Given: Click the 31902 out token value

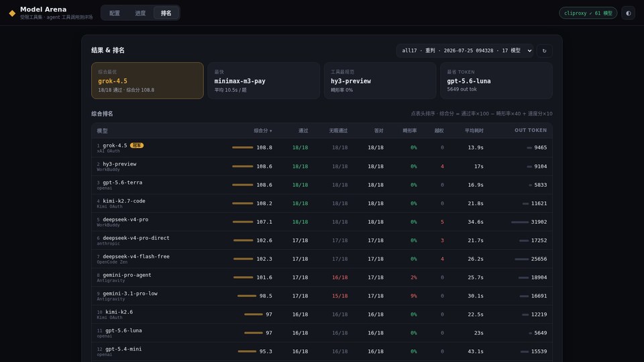Looking at the screenshot, I should click(x=539, y=222).
